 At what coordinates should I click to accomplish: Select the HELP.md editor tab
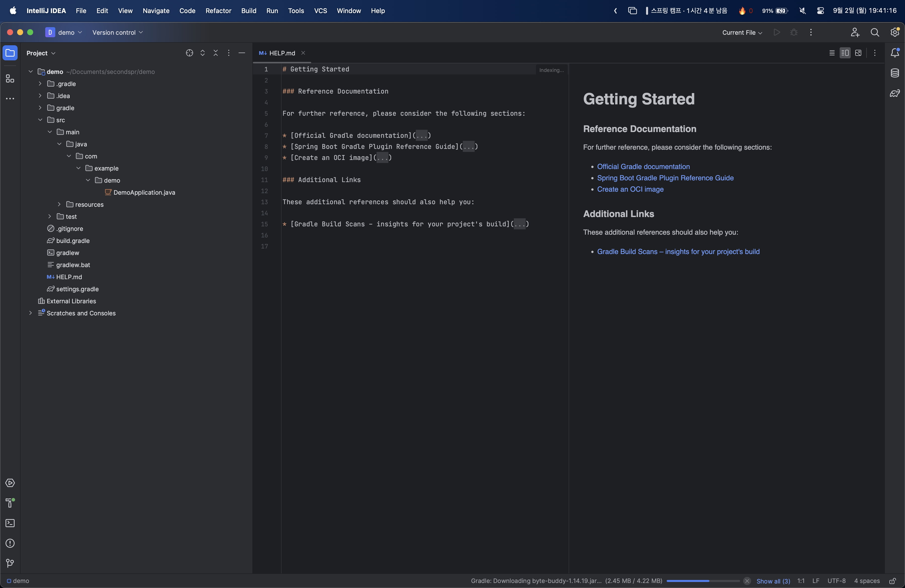click(282, 53)
